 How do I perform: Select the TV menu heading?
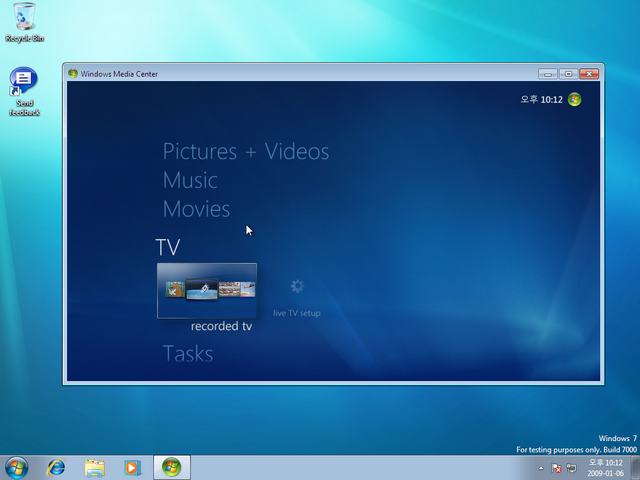168,247
